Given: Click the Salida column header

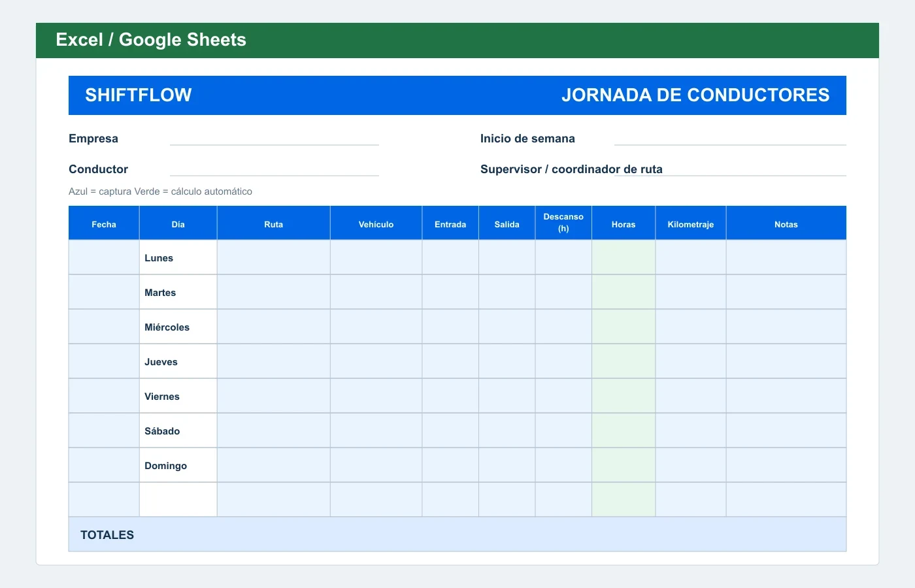Looking at the screenshot, I should 507,223.
